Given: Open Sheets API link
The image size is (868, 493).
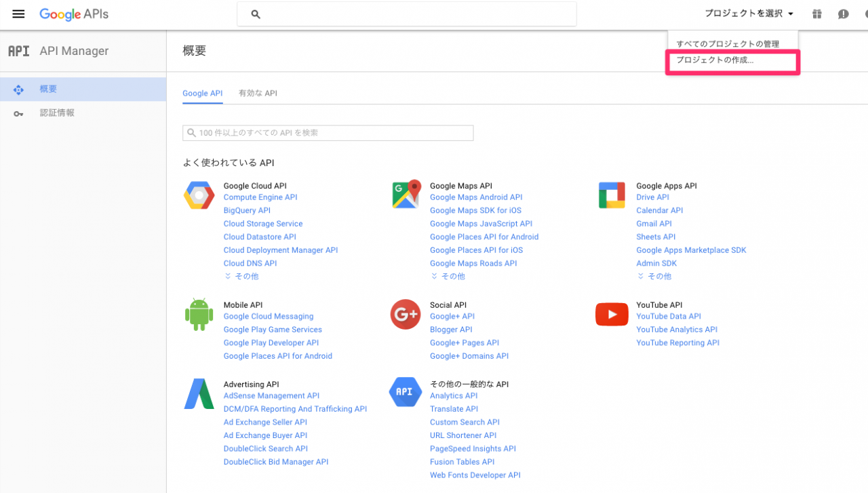Looking at the screenshot, I should tap(656, 237).
